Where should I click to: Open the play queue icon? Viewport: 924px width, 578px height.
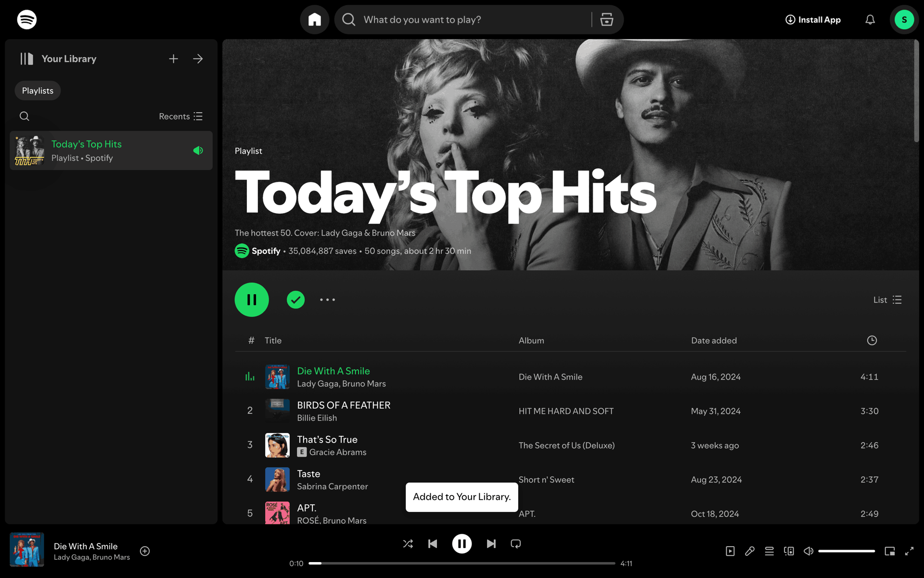coord(770,551)
